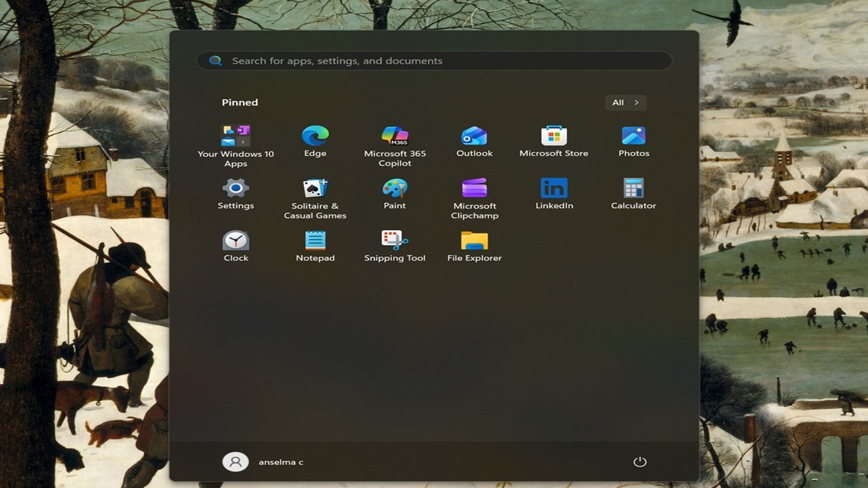868x488 pixels.
Task: Show All apps list
Action: click(626, 103)
